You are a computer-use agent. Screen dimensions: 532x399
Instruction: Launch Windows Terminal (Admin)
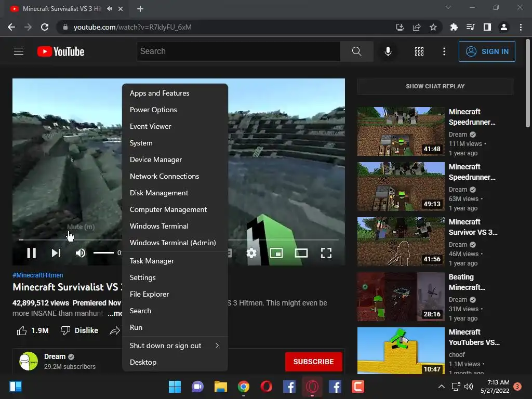pos(175,243)
